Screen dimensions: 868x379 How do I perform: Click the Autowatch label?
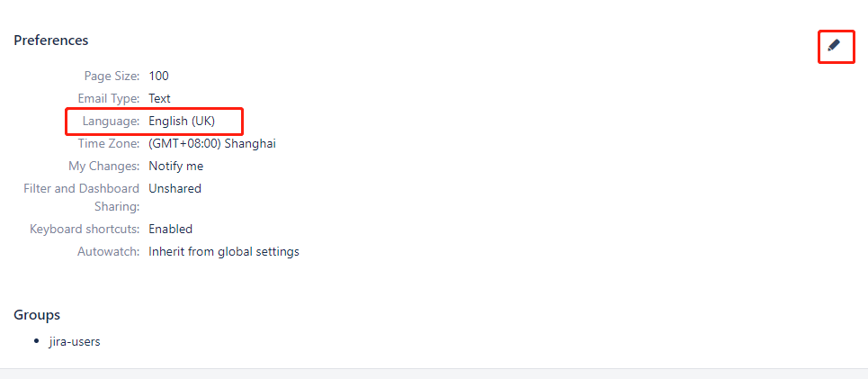pos(109,252)
